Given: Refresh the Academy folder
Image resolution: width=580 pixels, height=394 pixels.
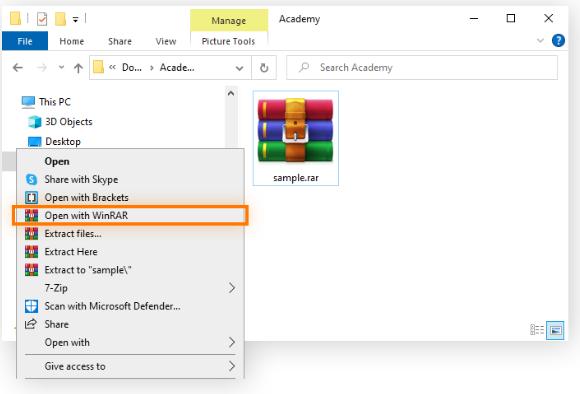Looking at the screenshot, I should click(264, 68).
